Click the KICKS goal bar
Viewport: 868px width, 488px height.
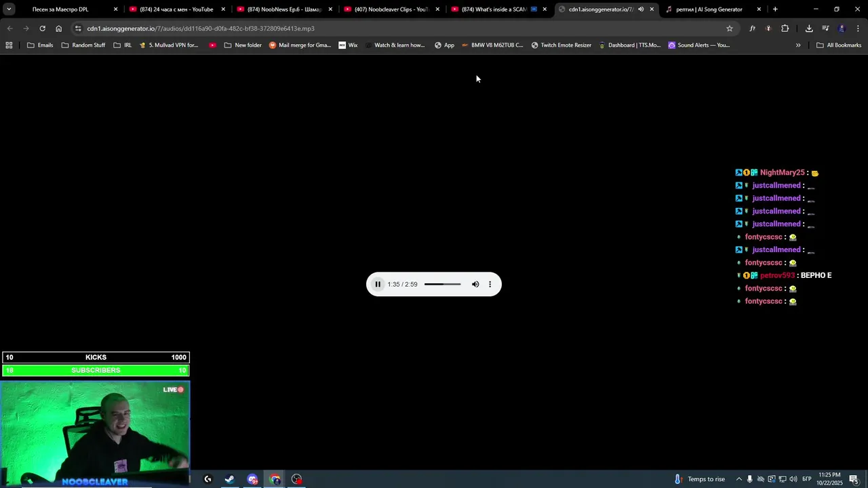(x=96, y=357)
